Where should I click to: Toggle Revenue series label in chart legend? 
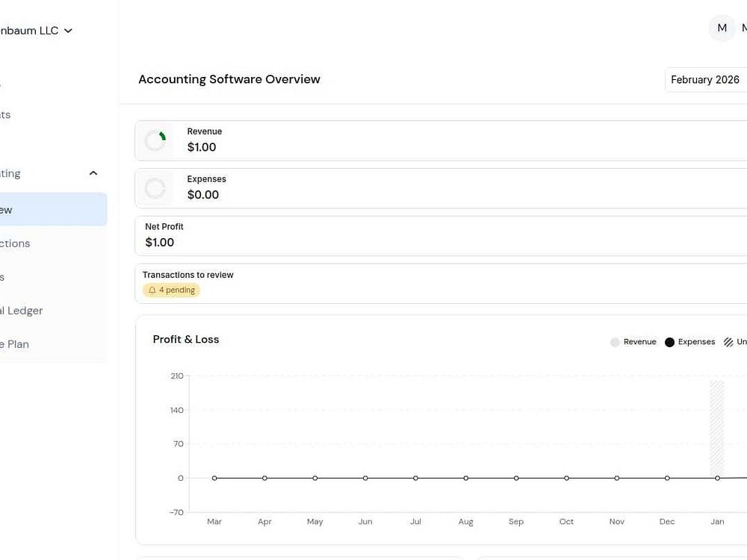[639, 342]
